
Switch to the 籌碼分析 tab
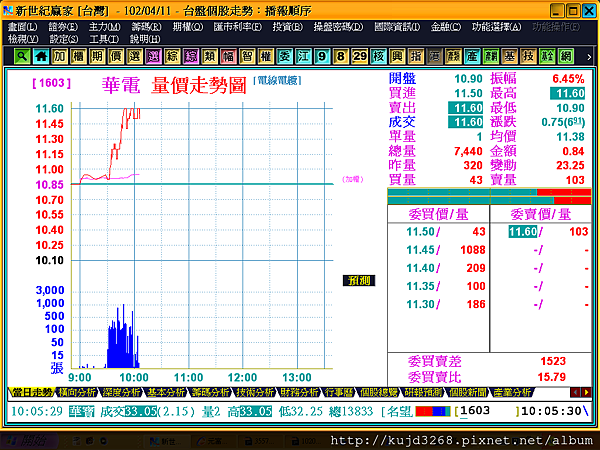pyautogui.click(x=210, y=392)
